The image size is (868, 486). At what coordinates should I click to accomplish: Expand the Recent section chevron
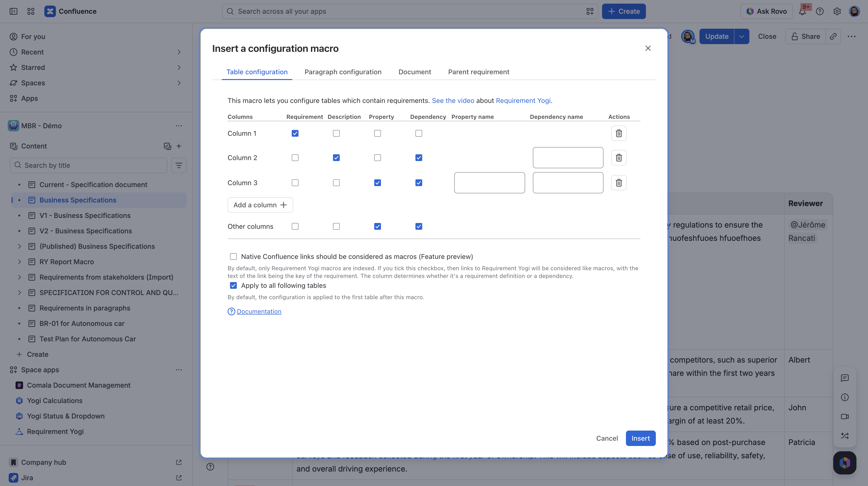(179, 52)
